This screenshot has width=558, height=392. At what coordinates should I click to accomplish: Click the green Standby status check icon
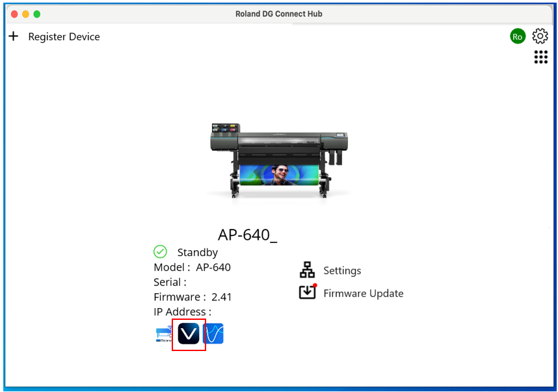point(160,252)
